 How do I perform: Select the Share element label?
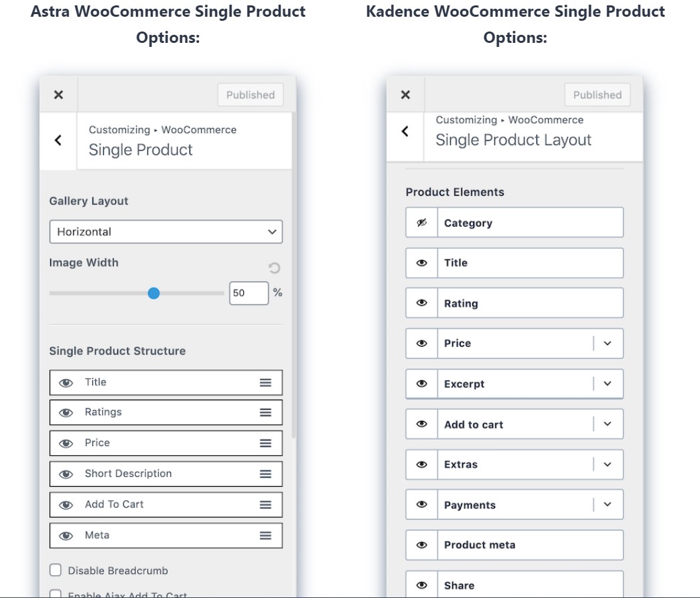(x=460, y=585)
